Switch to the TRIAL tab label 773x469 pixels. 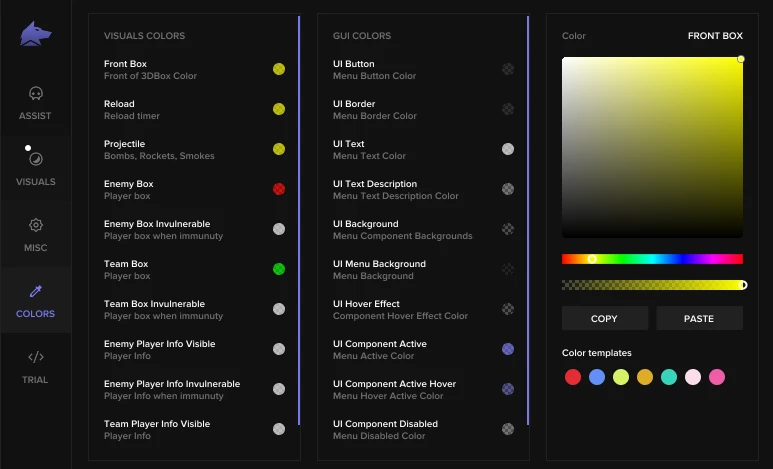[x=35, y=380]
